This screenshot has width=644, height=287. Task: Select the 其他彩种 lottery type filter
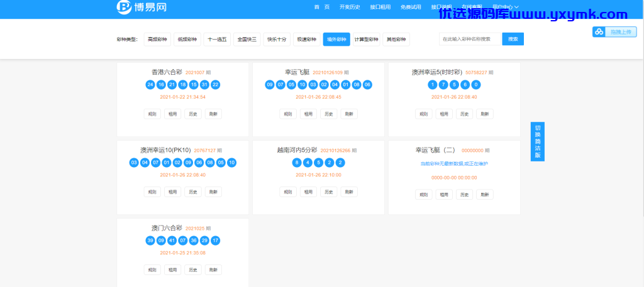click(396, 40)
